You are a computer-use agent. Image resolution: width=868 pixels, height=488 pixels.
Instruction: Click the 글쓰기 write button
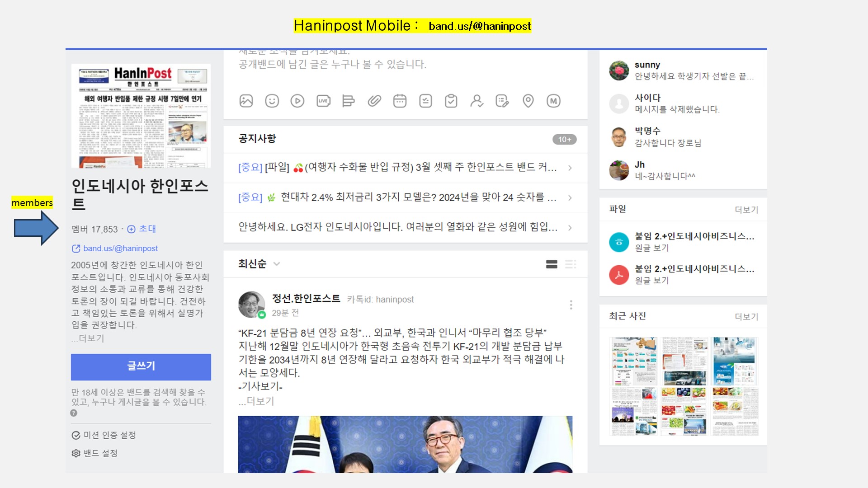point(141,366)
